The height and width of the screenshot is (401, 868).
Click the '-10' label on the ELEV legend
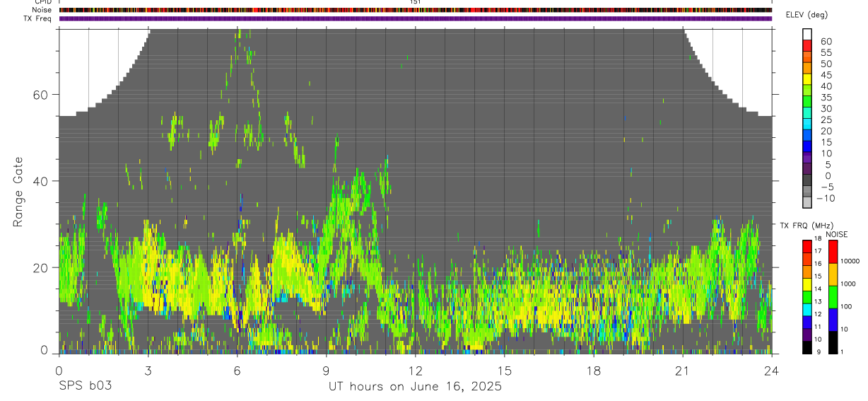826,198
